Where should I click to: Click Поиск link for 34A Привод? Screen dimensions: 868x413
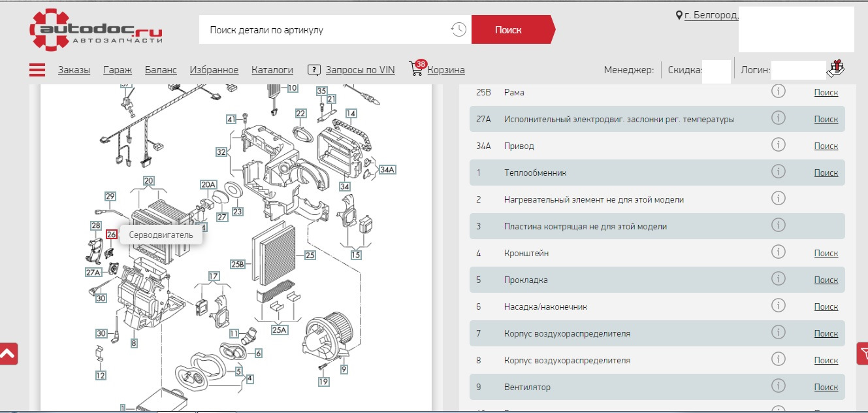pyautogui.click(x=826, y=146)
